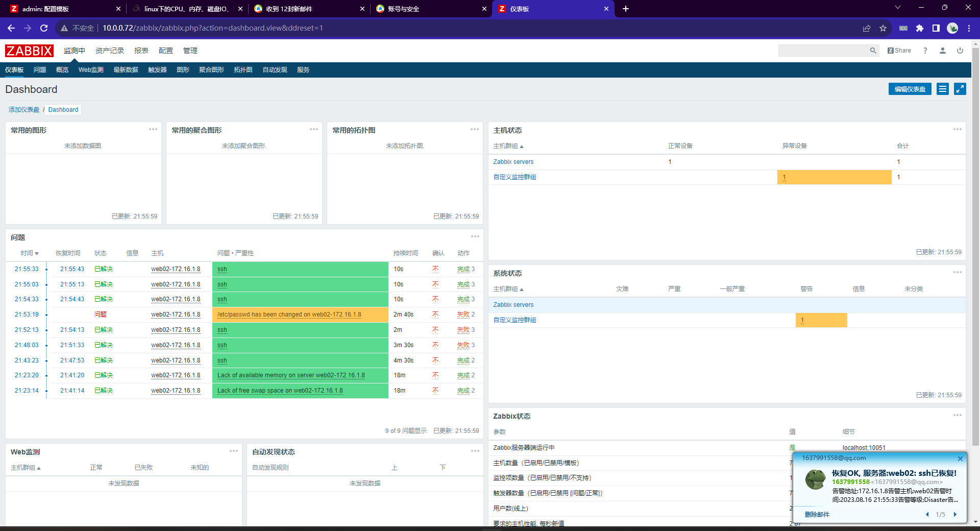
Task: Open the user profile icon
Action: tap(943, 51)
